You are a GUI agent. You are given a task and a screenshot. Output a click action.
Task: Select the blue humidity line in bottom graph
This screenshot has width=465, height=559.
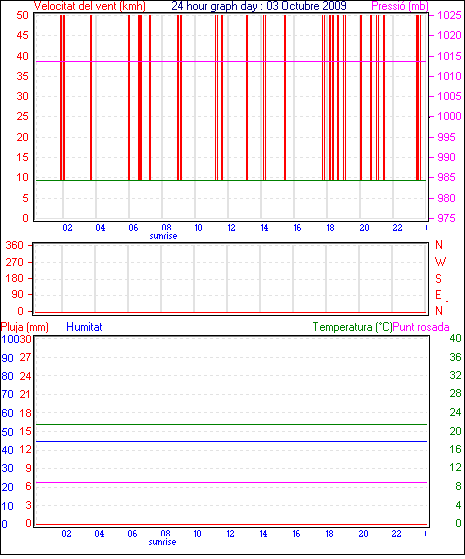pyautogui.click(x=231, y=442)
